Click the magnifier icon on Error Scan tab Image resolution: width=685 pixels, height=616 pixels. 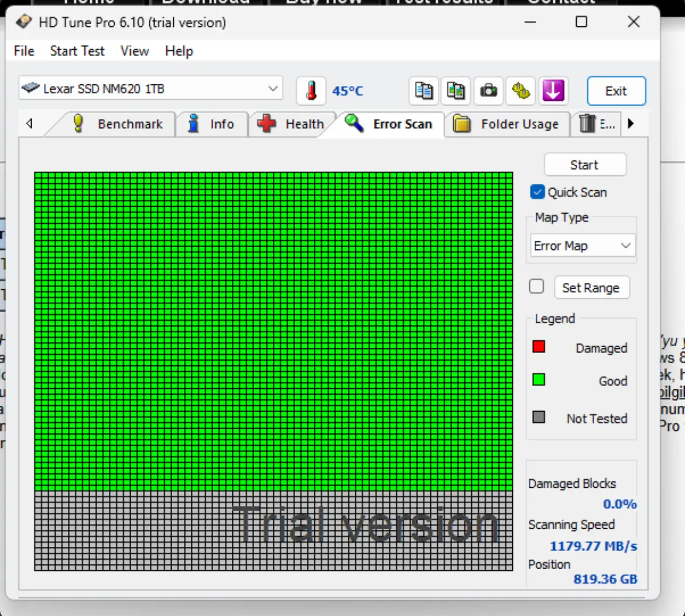(x=354, y=123)
